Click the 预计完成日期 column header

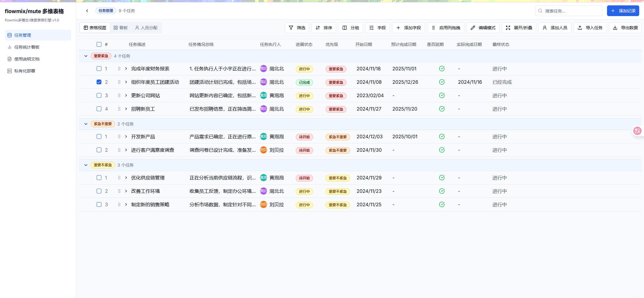404,44
